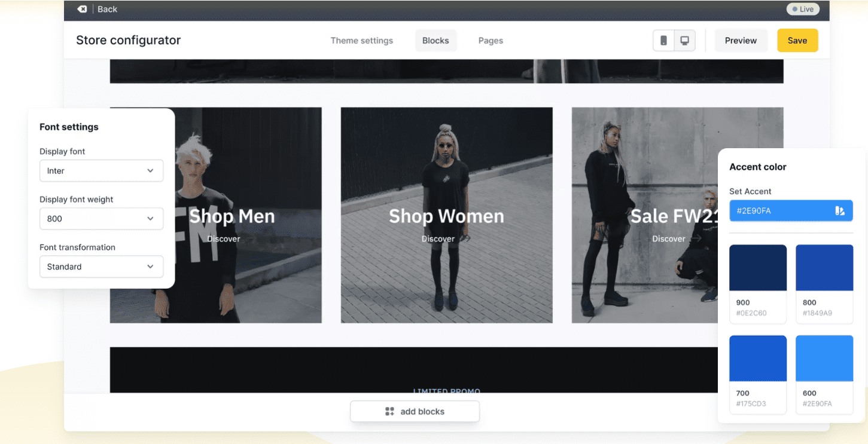The height and width of the screenshot is (444, 868).
Task: Click the color fill icon in accent field
Action: pos(840,211)
